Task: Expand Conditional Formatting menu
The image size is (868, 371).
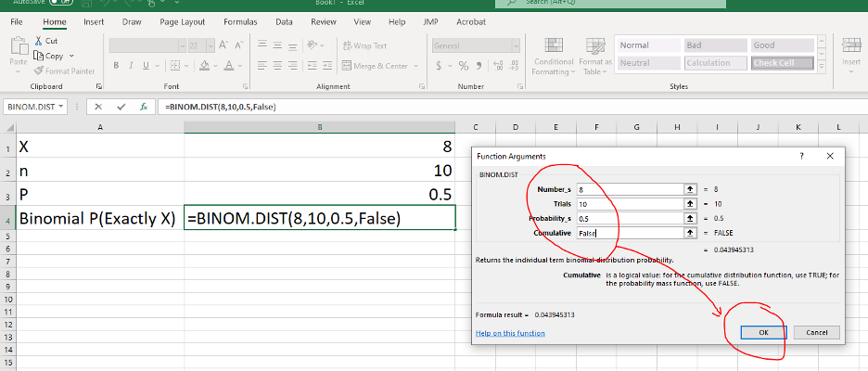Action: [x=553, y=57]
